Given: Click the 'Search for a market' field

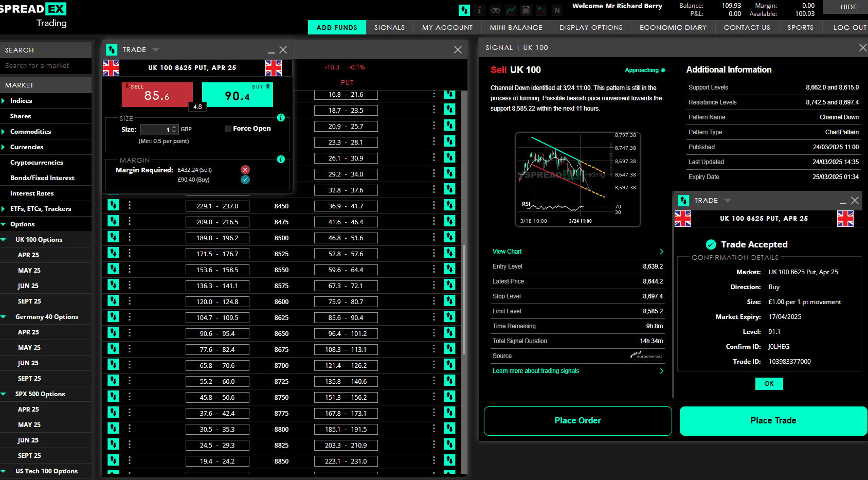Looking at the screenshot, I should [x=45, y=66].
